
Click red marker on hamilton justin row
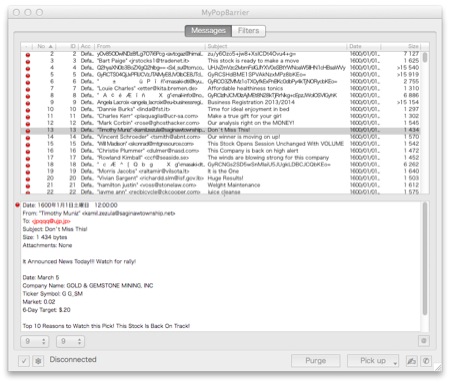pyautogui.click(x=28, y=186)
